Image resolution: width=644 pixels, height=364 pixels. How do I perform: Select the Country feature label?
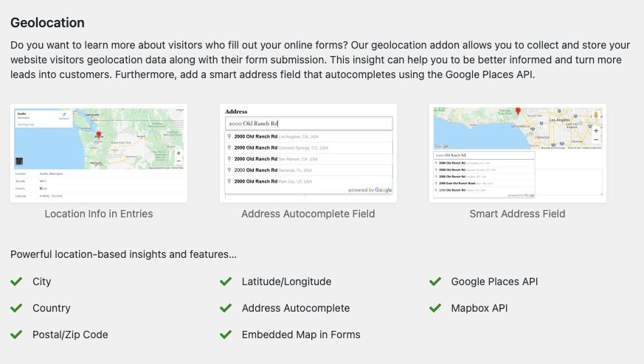coord(52,308)
